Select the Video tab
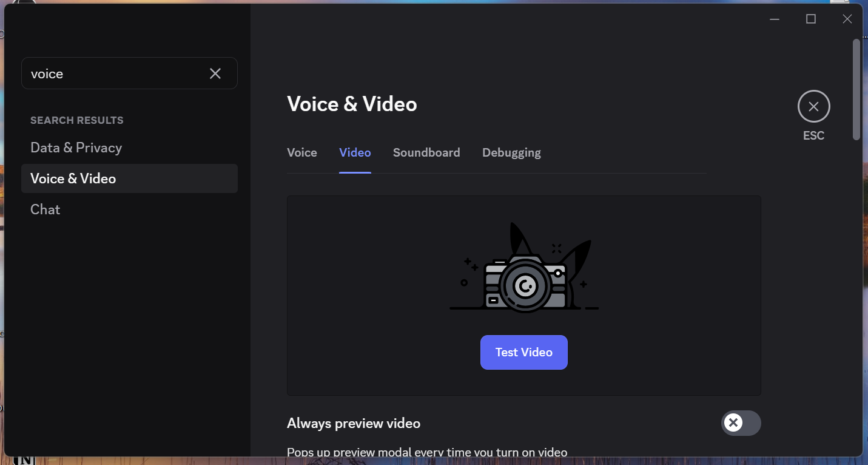 click(355, 152)
